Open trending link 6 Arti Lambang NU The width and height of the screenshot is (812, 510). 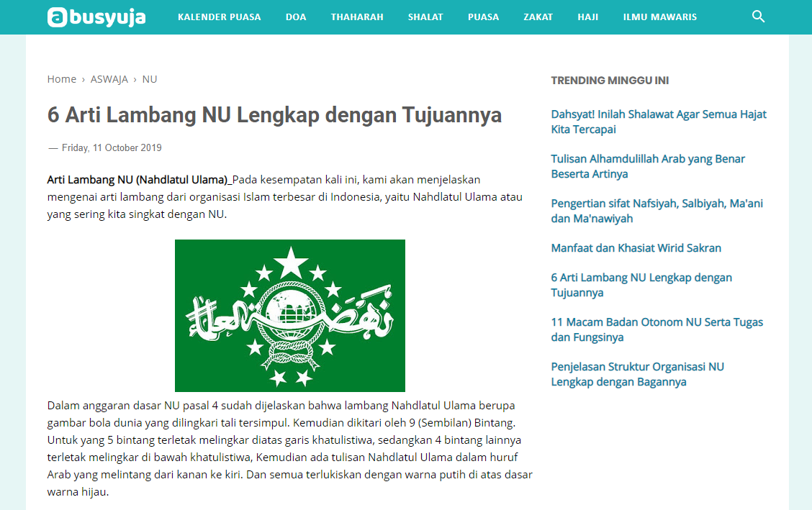[x=641, y=285]
